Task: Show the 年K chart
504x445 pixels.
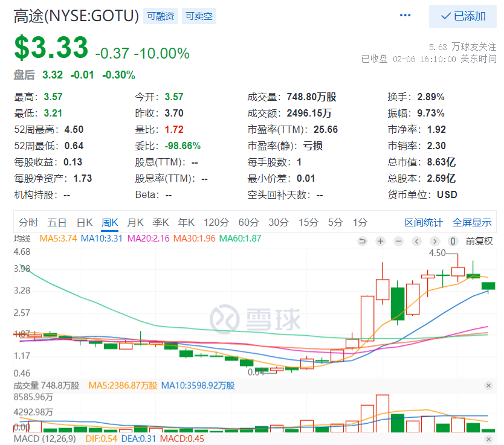Action: 186,222
